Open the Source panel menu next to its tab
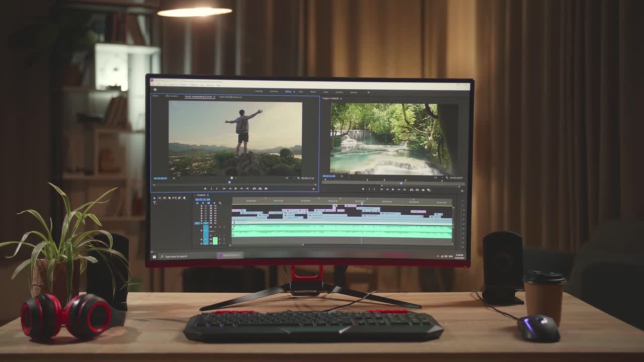The image size is (644, 362). pos(214,98)
